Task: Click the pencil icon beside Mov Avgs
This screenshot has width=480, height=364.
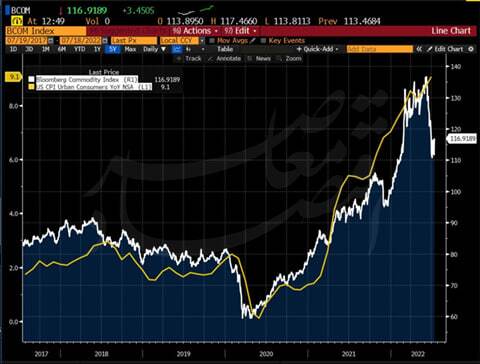Action: click(253, 41)
